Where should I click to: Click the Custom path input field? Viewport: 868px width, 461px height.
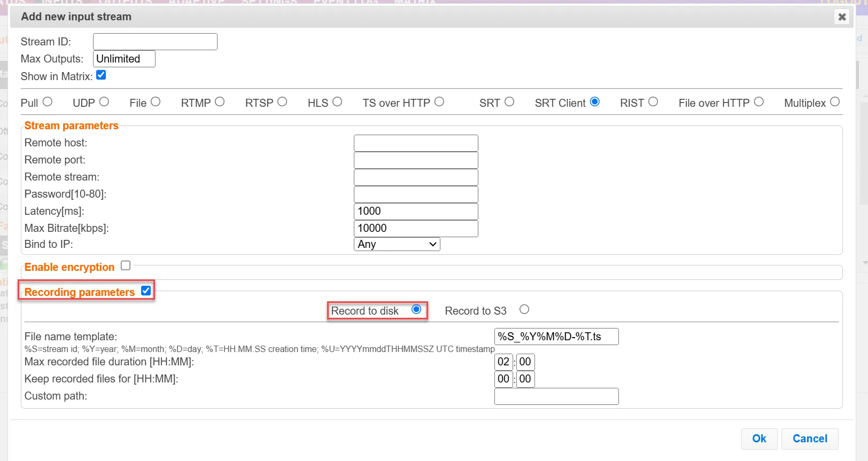click(556, 396)
